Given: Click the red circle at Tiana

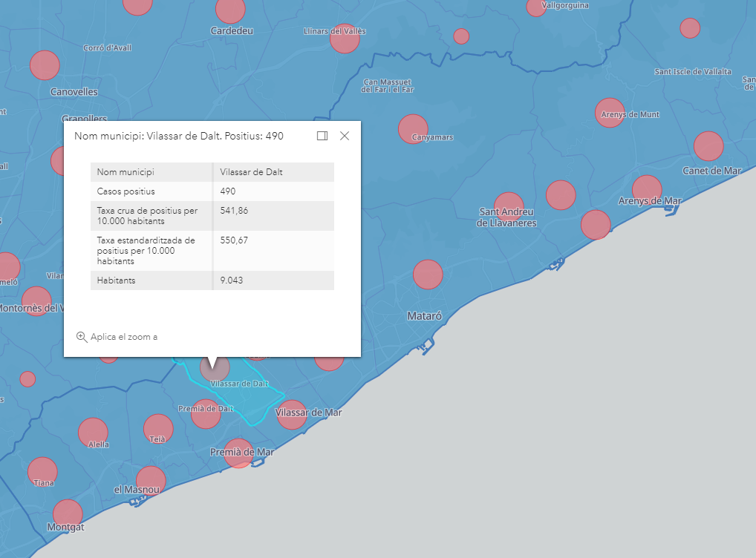Looking at the screenshot, I should (x=42, y=472).
